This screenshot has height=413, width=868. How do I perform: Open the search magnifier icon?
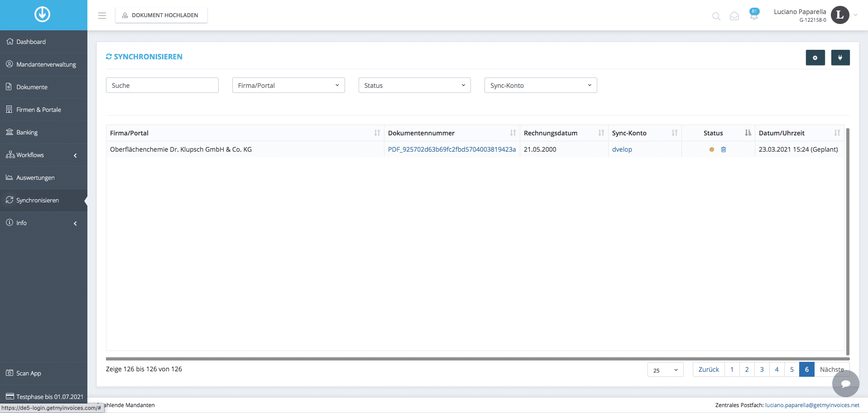coord(716,16)
